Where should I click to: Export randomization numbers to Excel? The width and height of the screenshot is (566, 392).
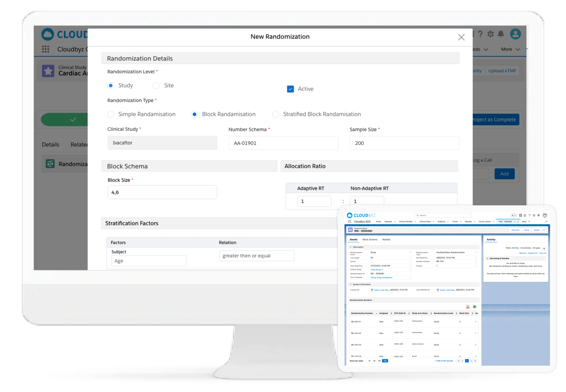[x=475, y=307]
